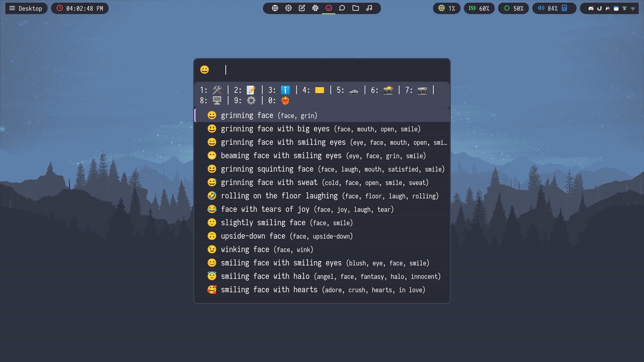
Task: Focus the emoji search input field
Action: [x=335, y=70]
